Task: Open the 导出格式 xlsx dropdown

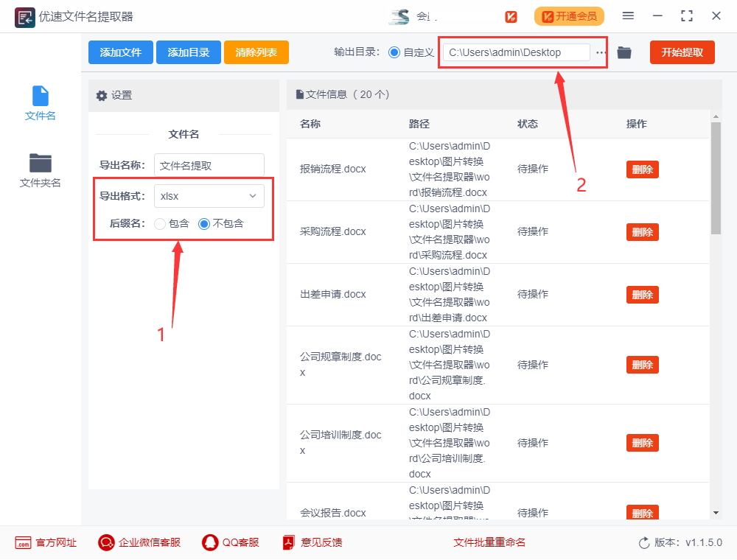Action: click(209, 195)
